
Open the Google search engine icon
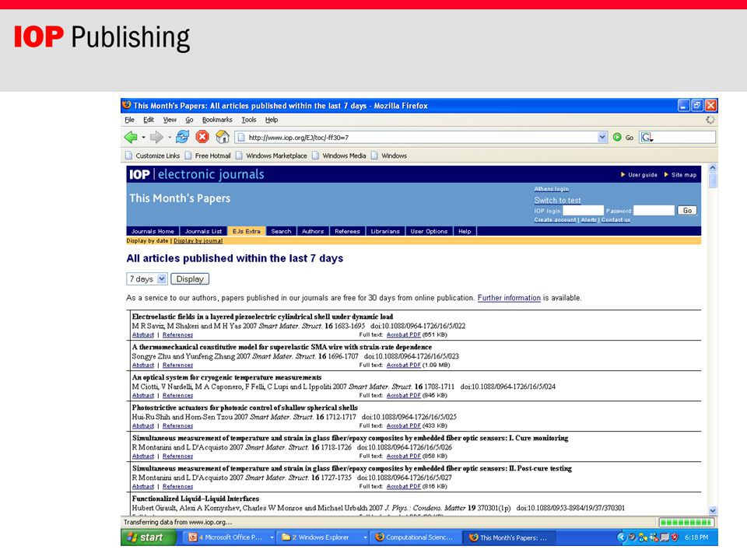pyautogui.click(x=647, y=138)
